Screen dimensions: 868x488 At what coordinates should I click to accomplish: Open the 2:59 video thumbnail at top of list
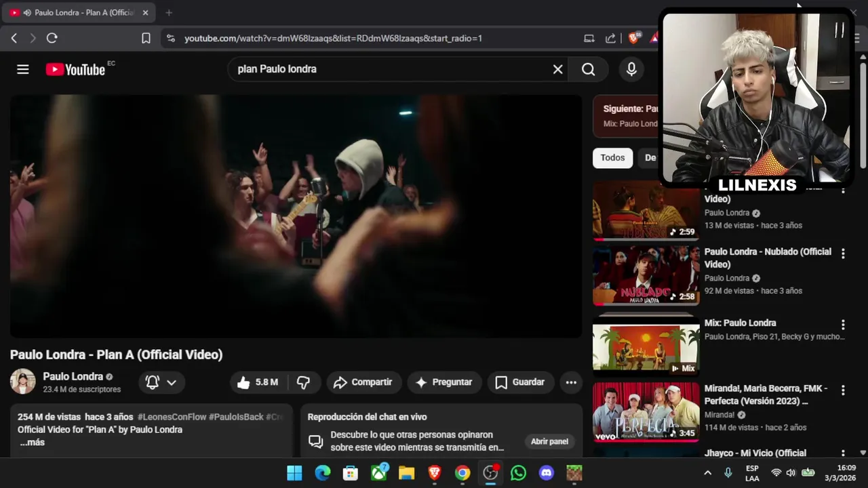(646, 211)
